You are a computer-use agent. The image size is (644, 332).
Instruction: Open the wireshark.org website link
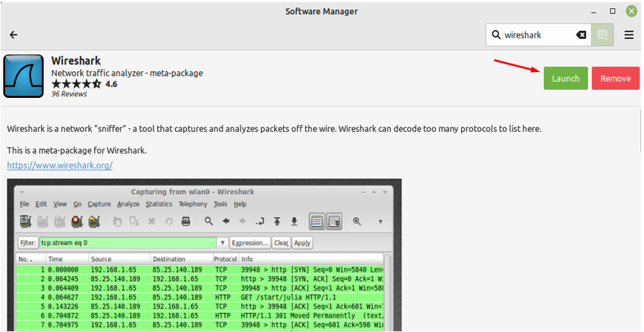click(60, 166)
